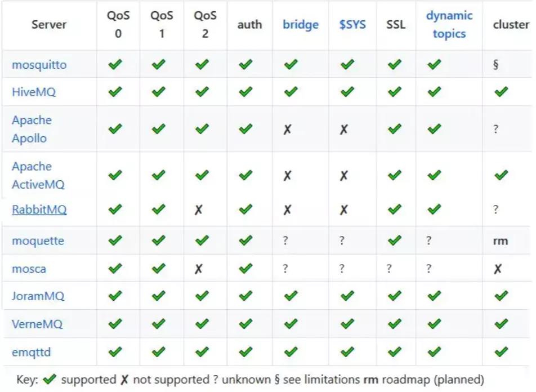Click the moquette cluster rm label
This screenshot has width=536, height=392.
point(500,241)
